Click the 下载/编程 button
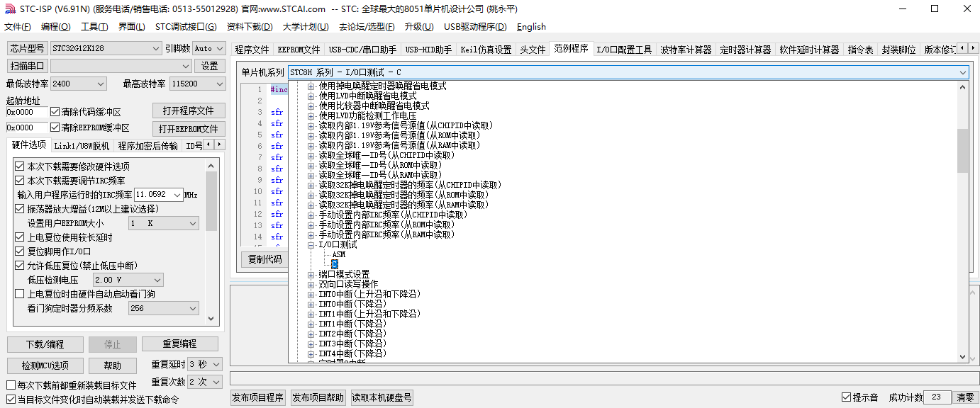 click(45, 344)
